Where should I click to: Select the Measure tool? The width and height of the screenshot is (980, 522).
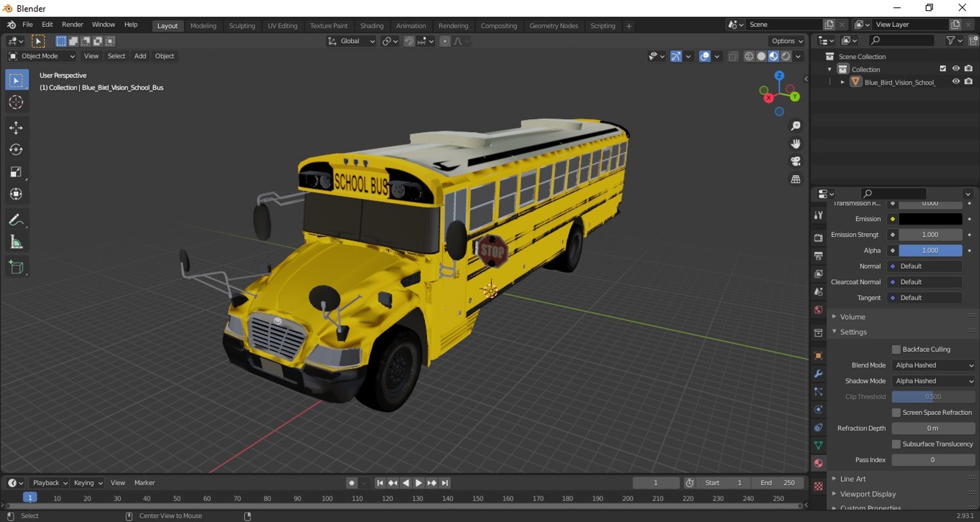tap(16, 242)
